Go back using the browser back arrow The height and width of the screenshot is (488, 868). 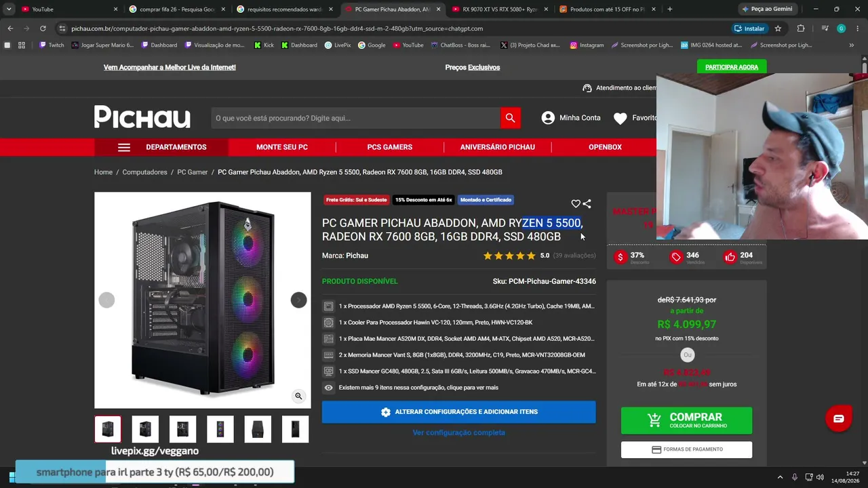pos(10,28)
